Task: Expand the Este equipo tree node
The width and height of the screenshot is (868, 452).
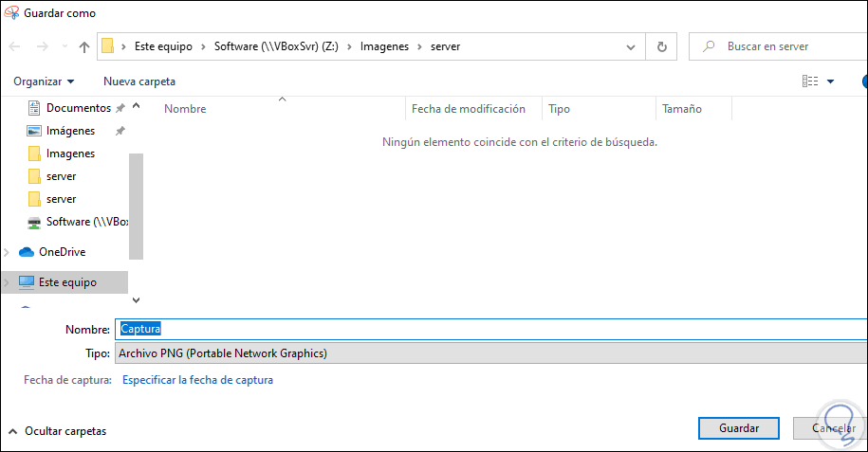Action: pyautogui.click(x=7, y=282)
